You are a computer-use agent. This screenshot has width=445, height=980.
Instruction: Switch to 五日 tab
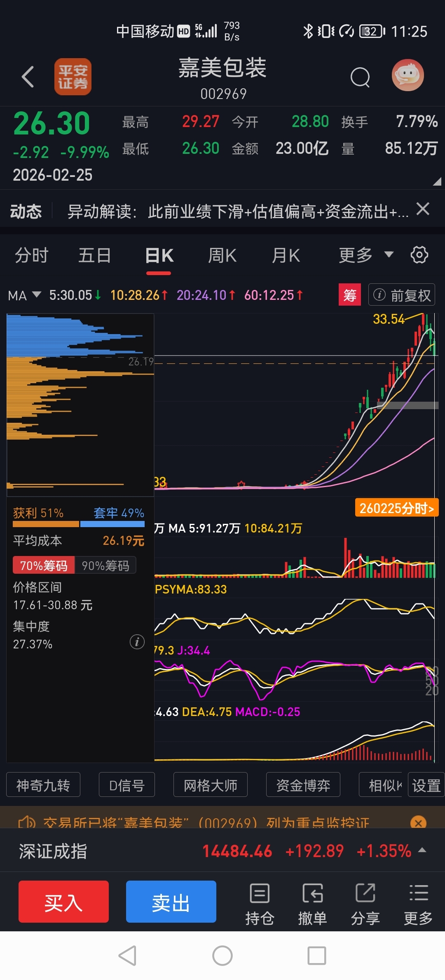(95, 255)
